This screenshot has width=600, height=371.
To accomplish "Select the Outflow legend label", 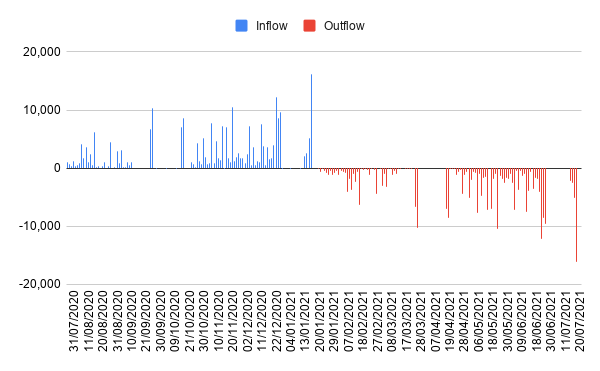I will coord(344,26).
